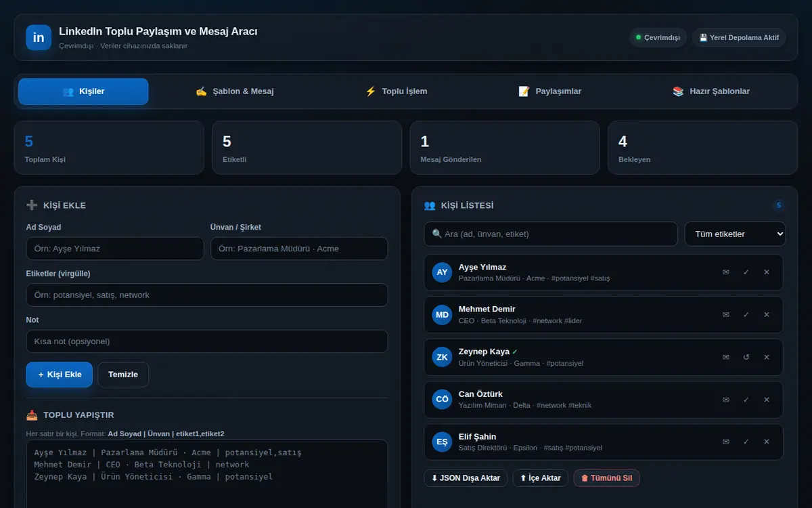Delete all contacts with Tümünü Sil
The width and height of the screenshot is (812, 508).
(x=606, y=478)
